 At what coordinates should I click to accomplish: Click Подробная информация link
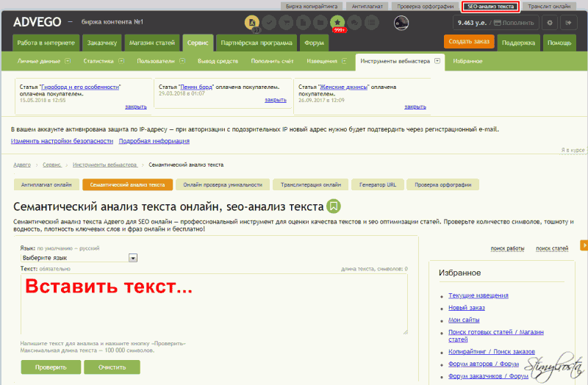click(154, 141)
